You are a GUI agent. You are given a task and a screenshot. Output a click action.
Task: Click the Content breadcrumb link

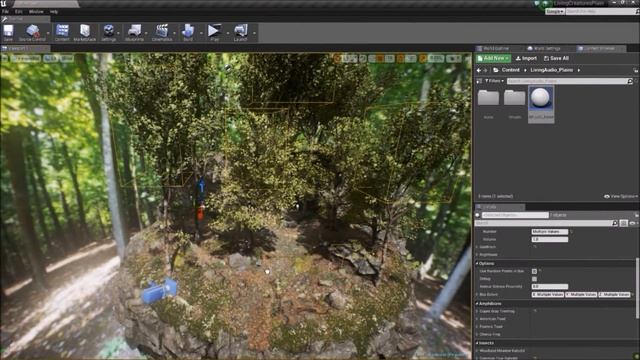[x=511, y=70]
